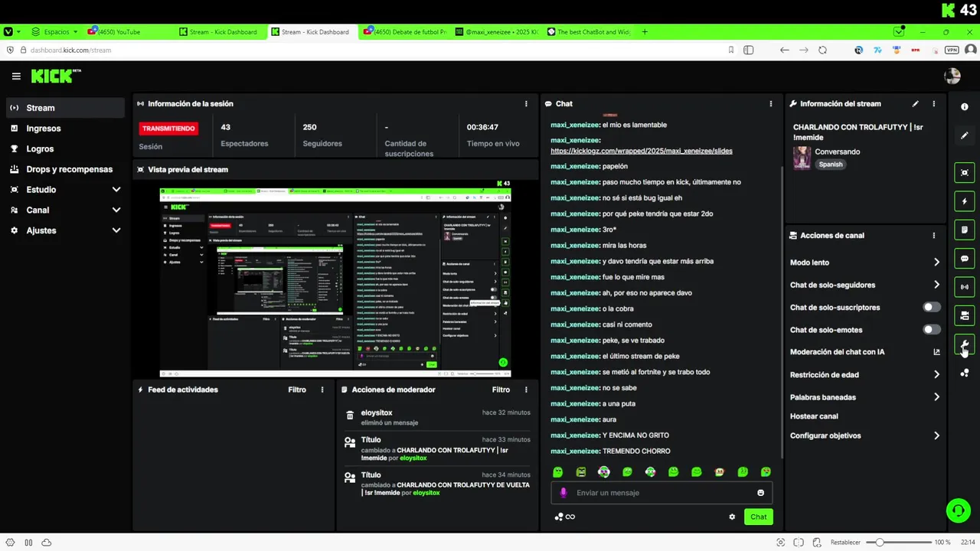Open Filtro in Acciones de moderador
Screen dimensions: 980x551
pyautogui.click(x=501, y=390)
